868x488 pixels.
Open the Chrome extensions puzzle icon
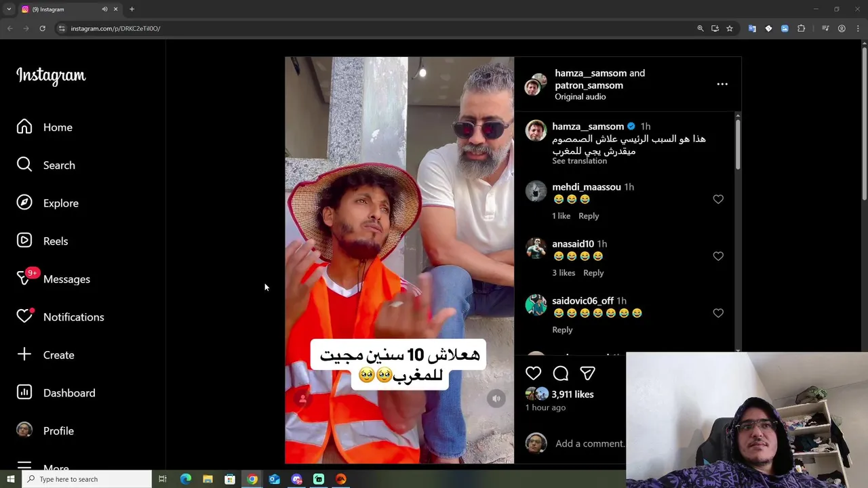pyautogui.click(x=802, y=28)
